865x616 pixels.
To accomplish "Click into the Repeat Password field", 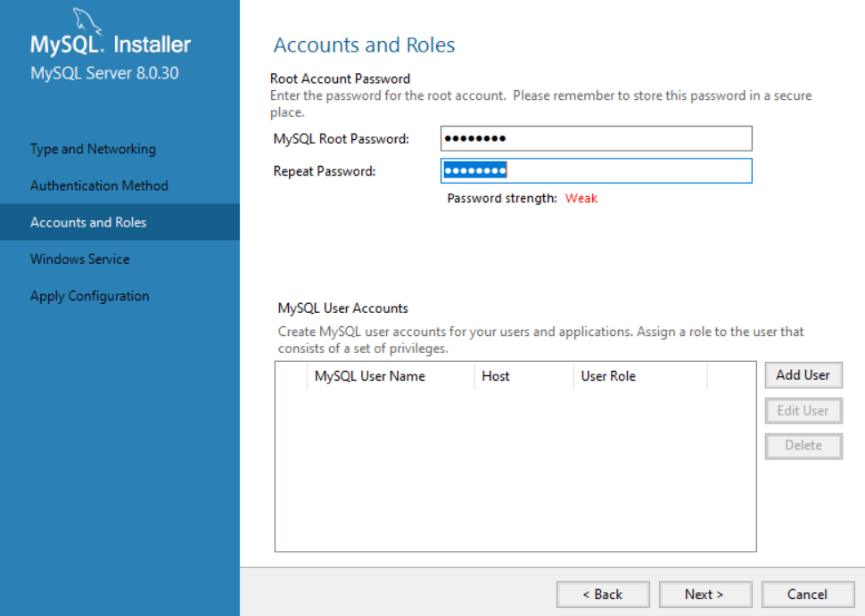I will tap(597, 171).
